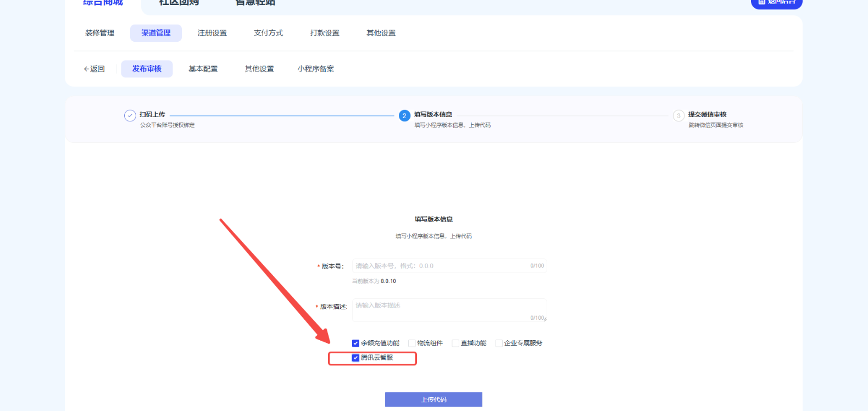Select the 支付方式 tab
868x411 pixels.
[268, 33]
